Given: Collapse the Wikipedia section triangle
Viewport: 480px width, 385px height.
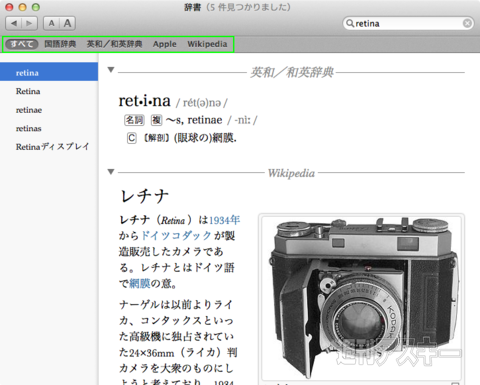Looking at the screenshot, I should point(111,172).
